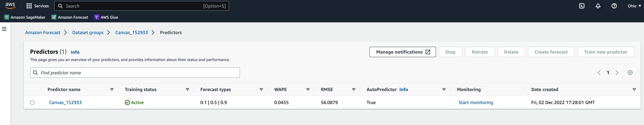
Task: Focus the Find predictor name search field
Action: (x=135, y=73)
